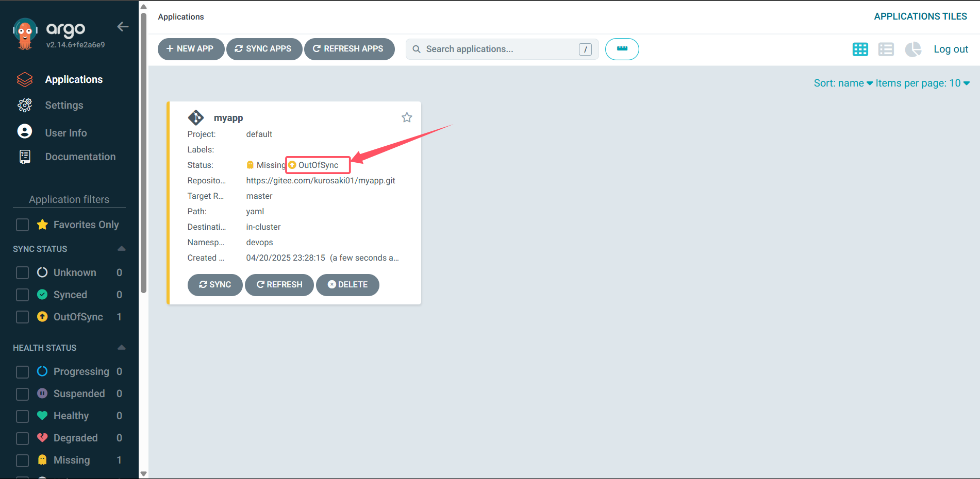The width and height of the screenshot is (980, 479).
Task: Click the Argo octopus logo
Action: click(25, 34)
